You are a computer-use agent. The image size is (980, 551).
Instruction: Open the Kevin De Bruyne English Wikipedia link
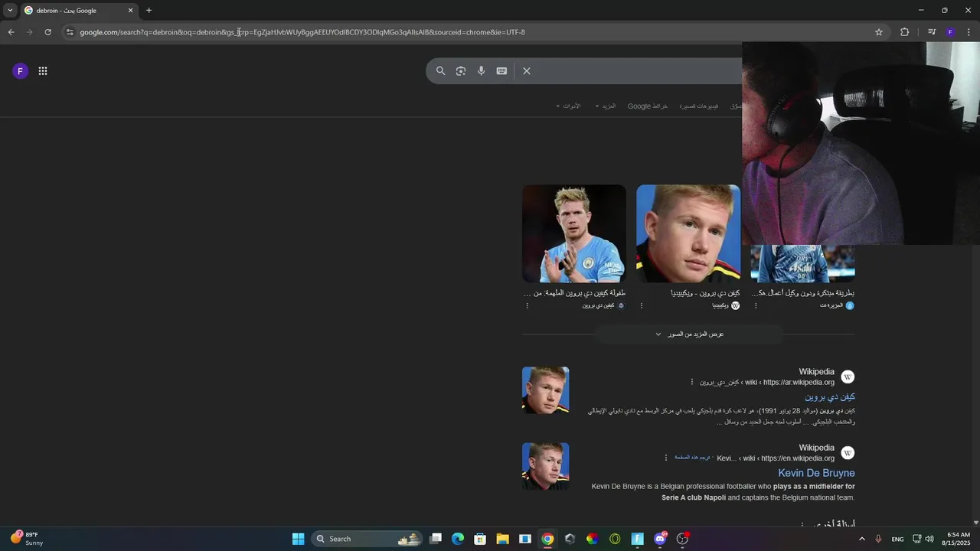click(816, 473)
